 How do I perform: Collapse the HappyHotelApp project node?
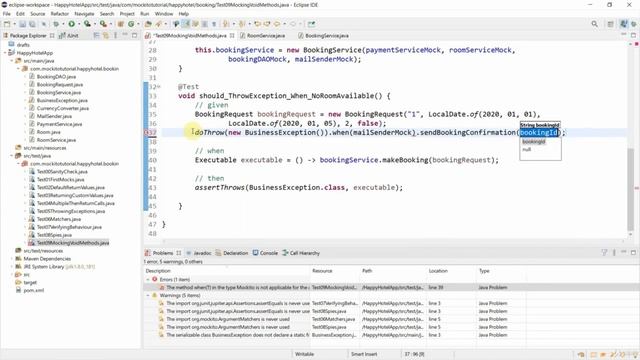(x=5, y=53)
